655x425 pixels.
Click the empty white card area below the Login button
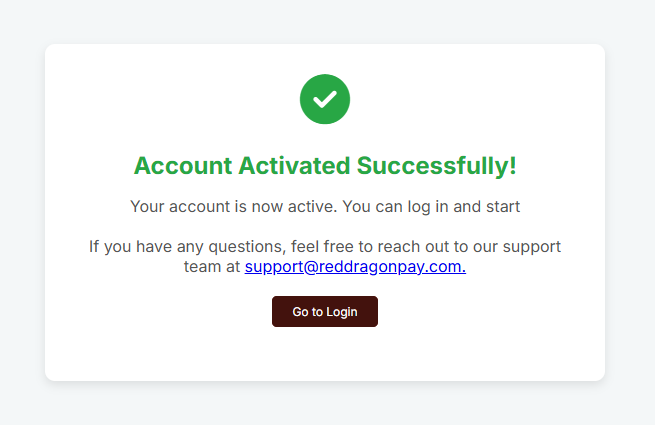(x=325, y=354)
